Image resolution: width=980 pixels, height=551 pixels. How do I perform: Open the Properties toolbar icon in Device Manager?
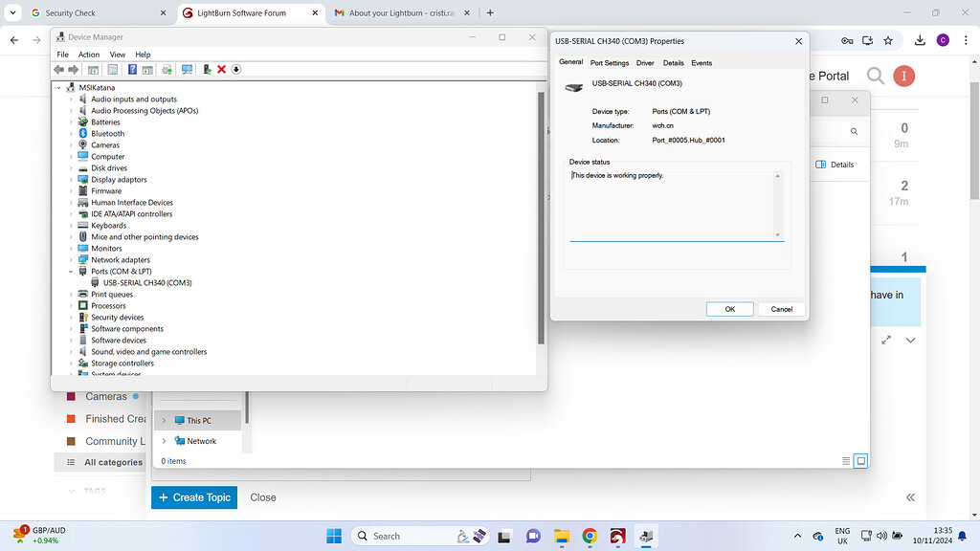click(114, 69)
